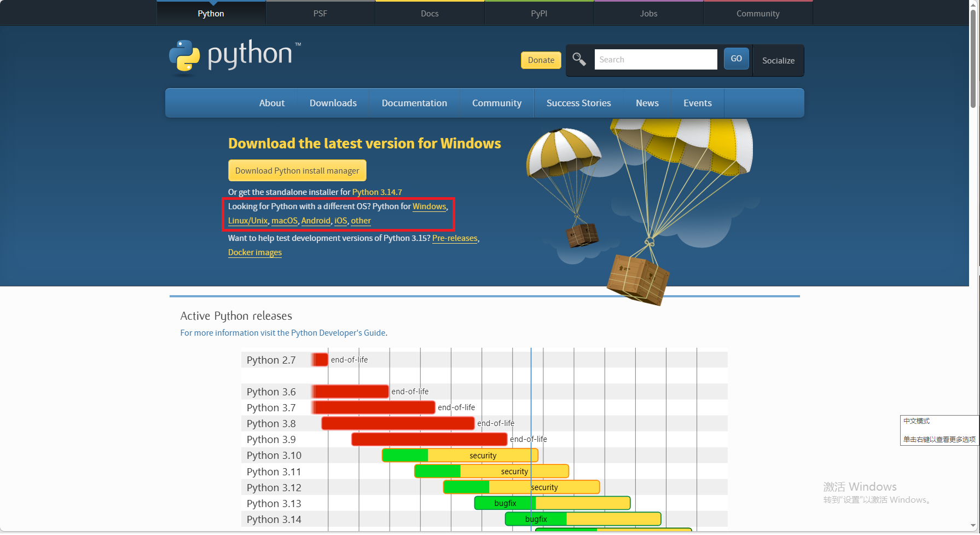Open the Pre-releases link
Image resolution: width=980 pixels, height=535 pixels.
[455, 238]
